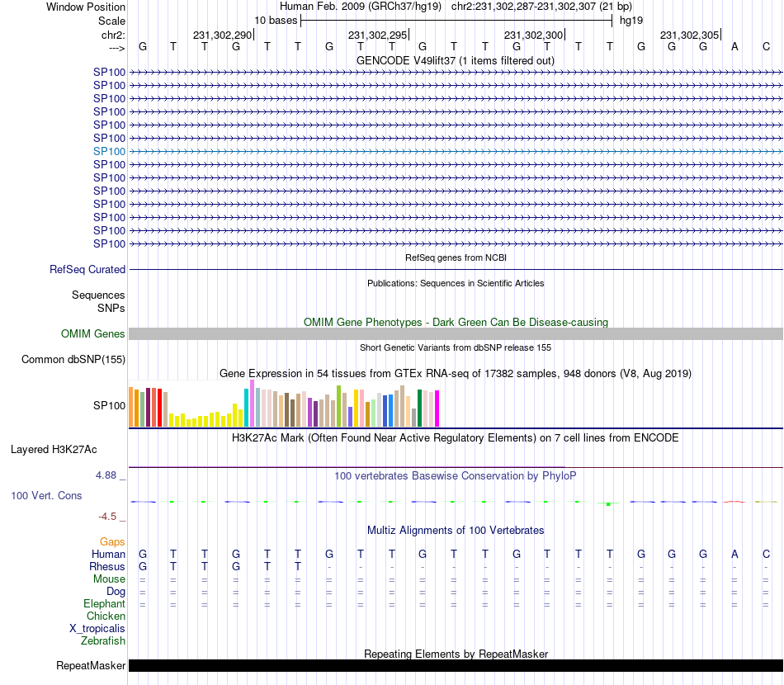The width and height of the screenshot is (784, 685).
Task: Click the Layered H3K27Ac track label
Action: pos(54,450)
